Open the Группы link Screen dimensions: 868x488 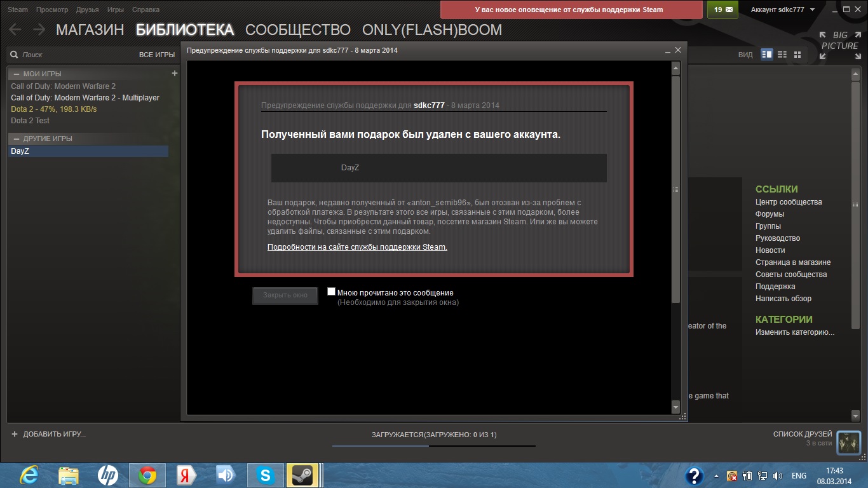click(x=768, y=226)
